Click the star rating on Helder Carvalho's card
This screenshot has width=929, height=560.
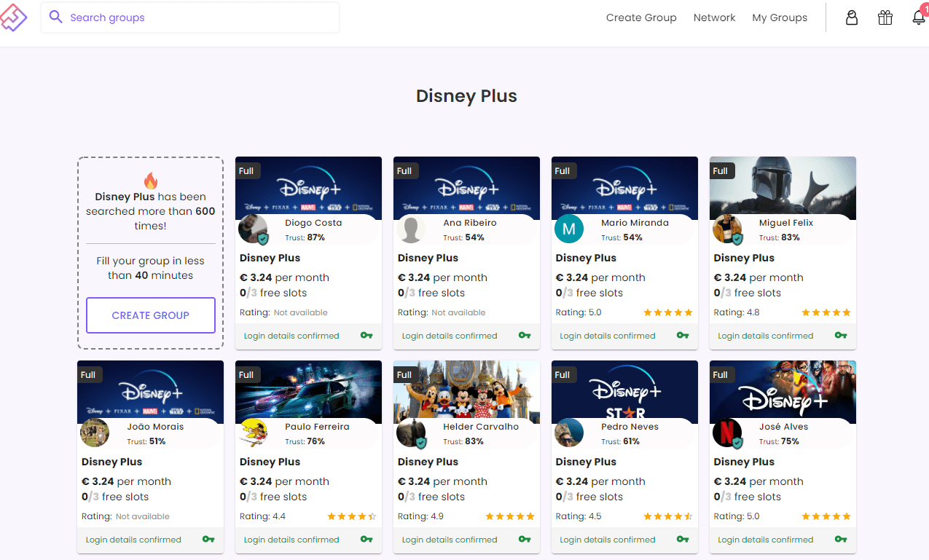coord(510,516)
